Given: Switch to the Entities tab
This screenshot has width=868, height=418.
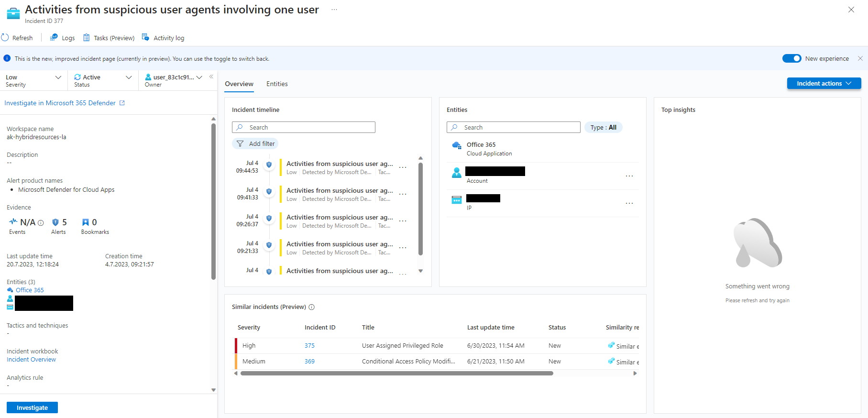Looking at the screenshot, I should click(277, 84).
